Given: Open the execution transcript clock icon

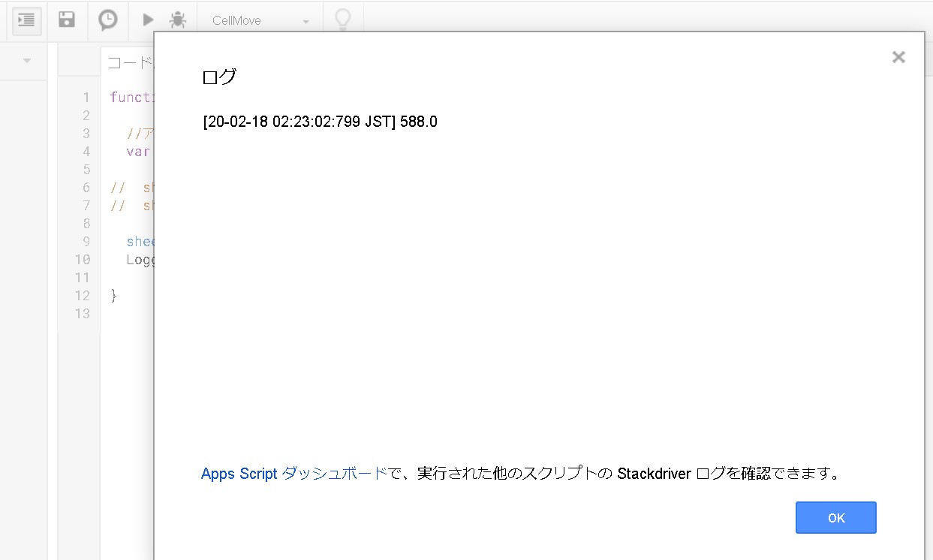Looking at the screenshot, I should [107, 20].
